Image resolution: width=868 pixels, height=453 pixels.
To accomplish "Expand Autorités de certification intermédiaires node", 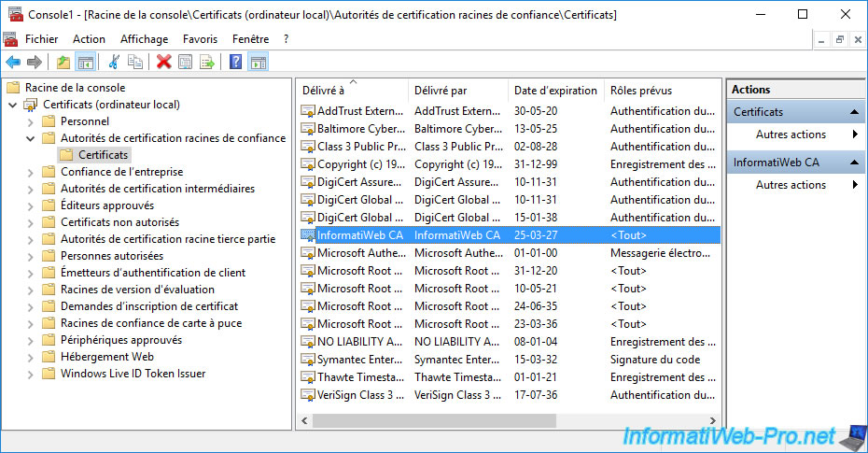I will point(31,190).
